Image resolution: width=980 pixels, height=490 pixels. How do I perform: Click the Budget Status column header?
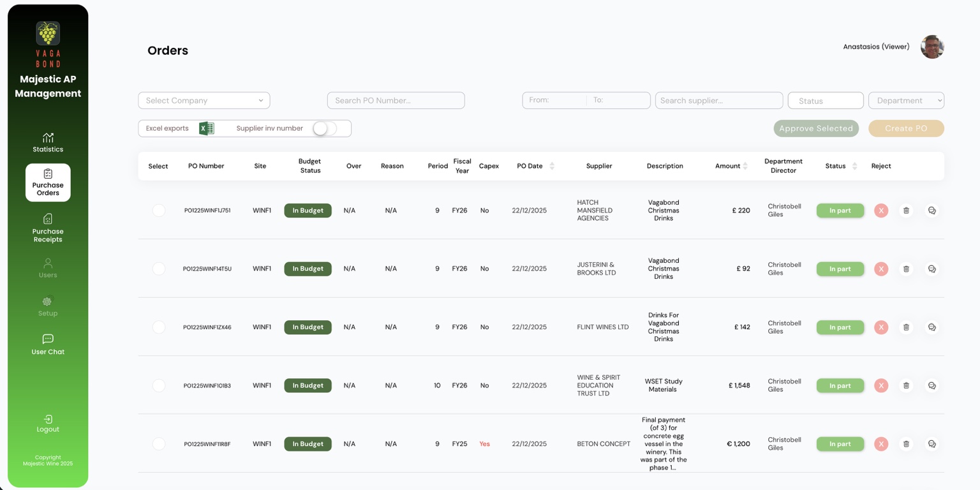click(x=310, y=166)
